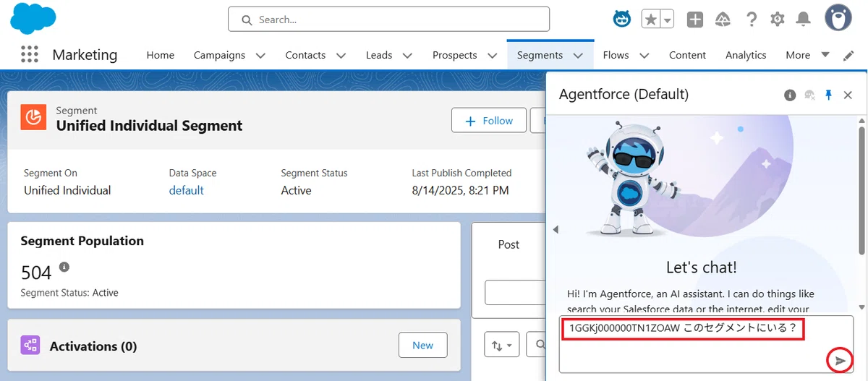
Task: Open the Analytics tab
Action: pos(746,55)
